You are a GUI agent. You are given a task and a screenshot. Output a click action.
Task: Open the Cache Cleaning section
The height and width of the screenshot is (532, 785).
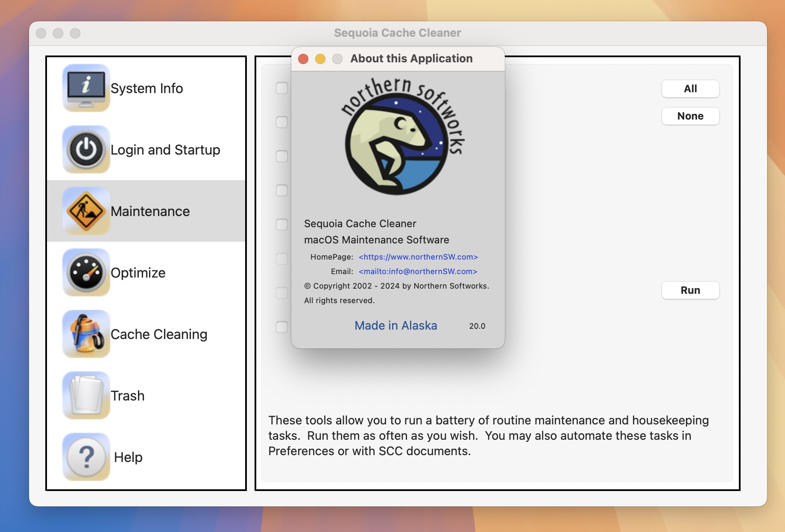click(159, 334)
